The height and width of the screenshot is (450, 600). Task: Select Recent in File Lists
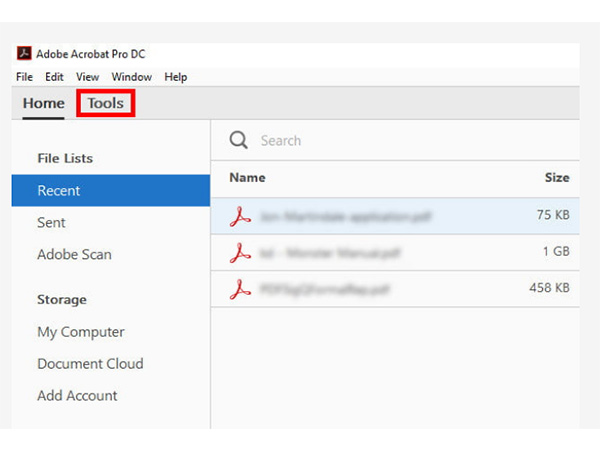pyautogui.click(x=59, y=190)
